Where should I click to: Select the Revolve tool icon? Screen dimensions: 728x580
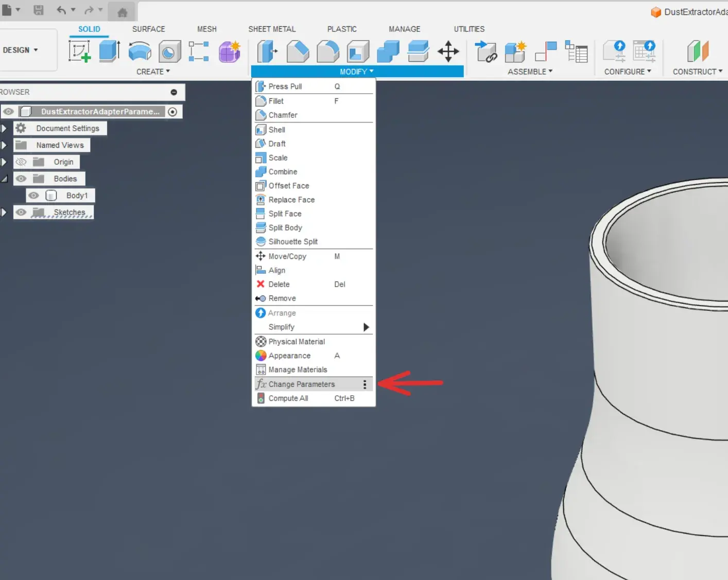140,51
